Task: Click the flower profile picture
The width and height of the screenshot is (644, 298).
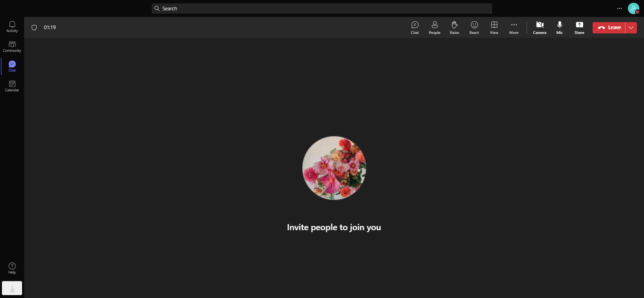Action: tap(334, 168)
